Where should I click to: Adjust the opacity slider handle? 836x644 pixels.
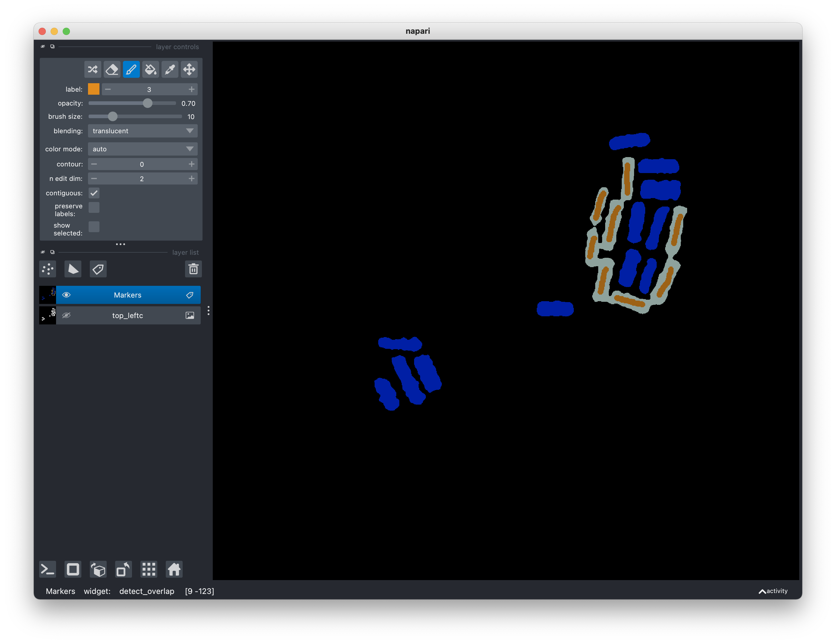click(147, 103)
